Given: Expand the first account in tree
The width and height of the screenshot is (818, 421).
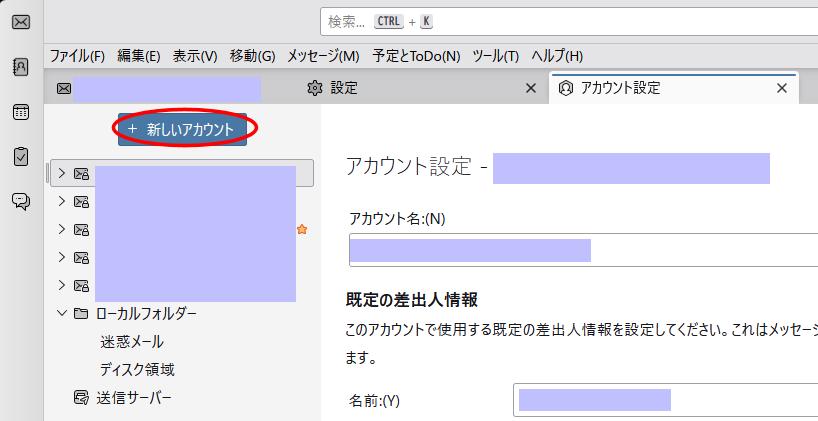Looking at the screenshot, I should pyautogui.click(x=62, y=173).
